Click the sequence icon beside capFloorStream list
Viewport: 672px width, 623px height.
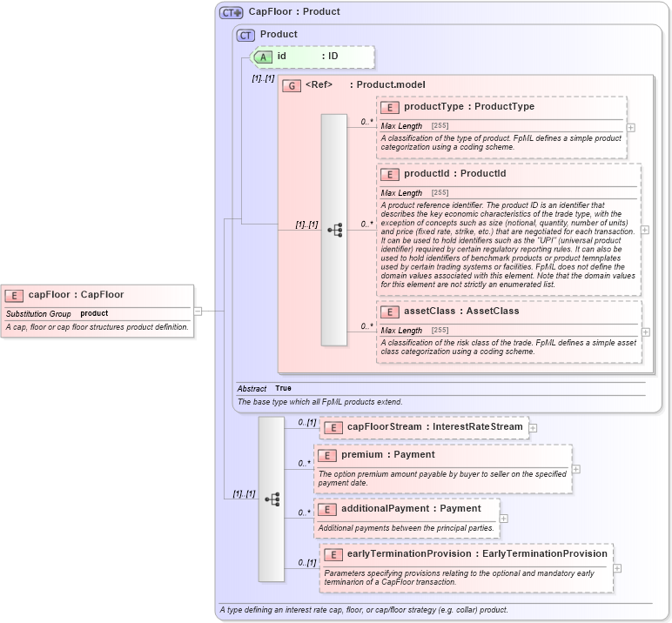coord(272,499)
